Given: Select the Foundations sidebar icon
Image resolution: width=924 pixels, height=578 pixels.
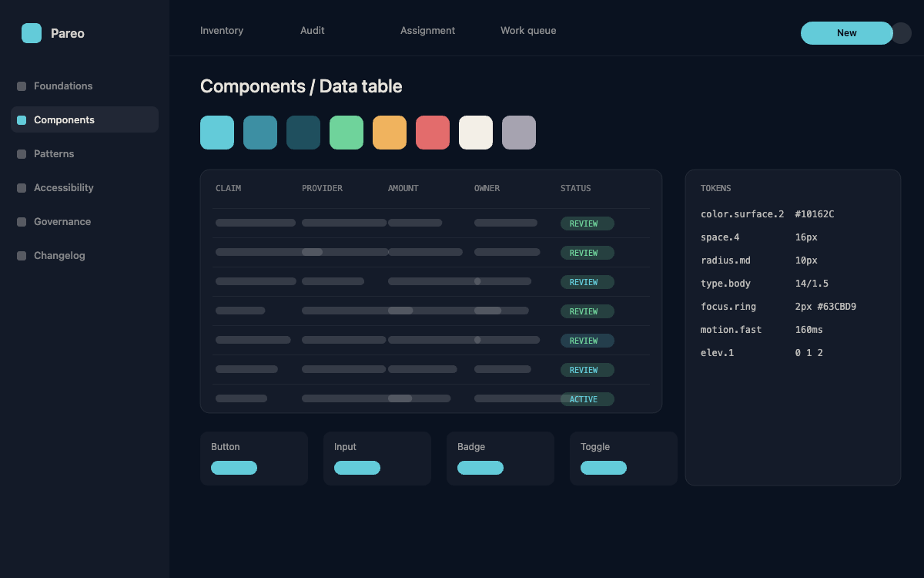Looking at the screenshot, I should pos(22,86).
